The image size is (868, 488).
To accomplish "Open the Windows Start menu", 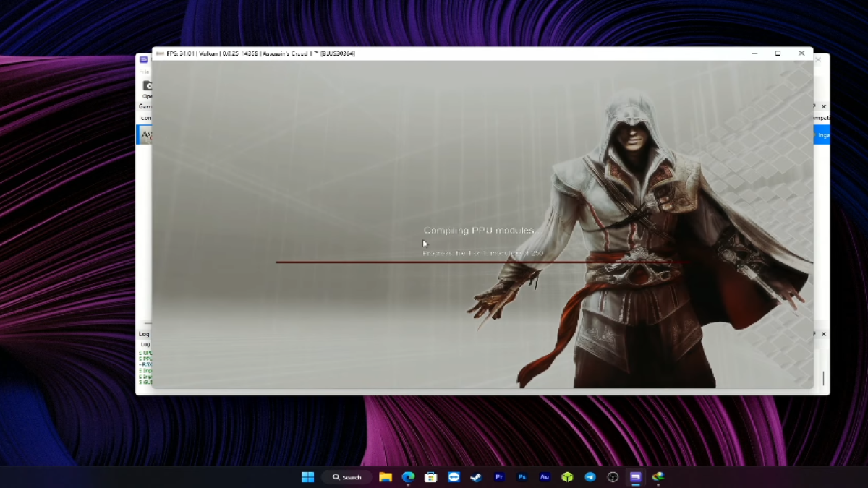I will [308, 477].
